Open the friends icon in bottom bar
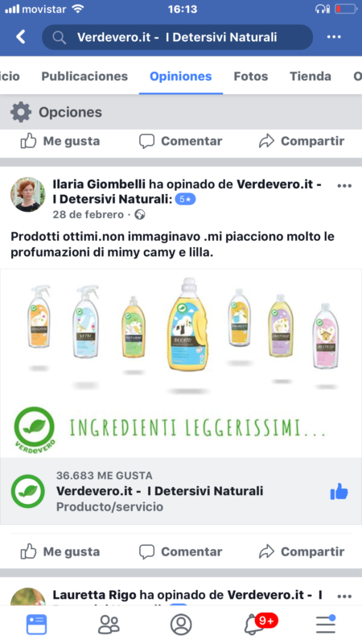This screenshot has width=362, height=644. pyautogui.click(x=109, y=625)
